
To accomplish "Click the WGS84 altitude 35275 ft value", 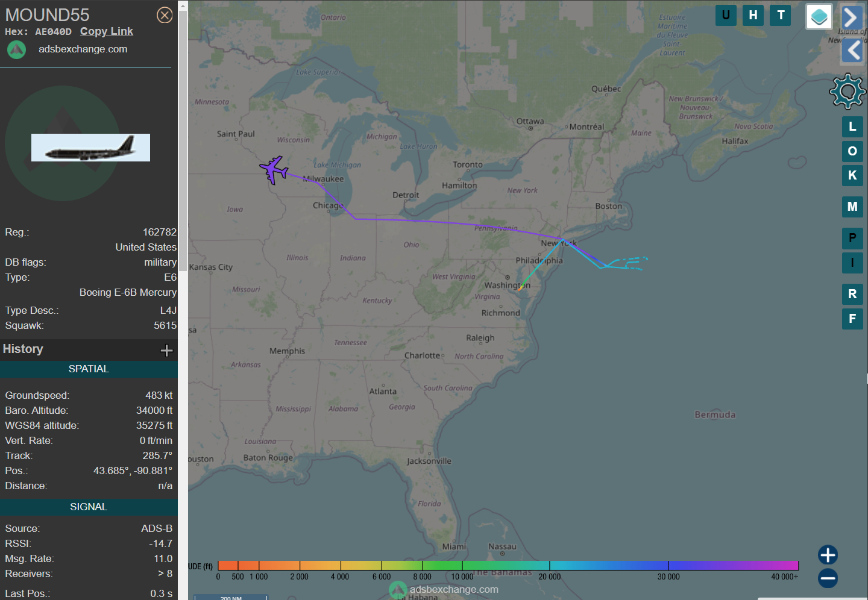I will [154, 425].
